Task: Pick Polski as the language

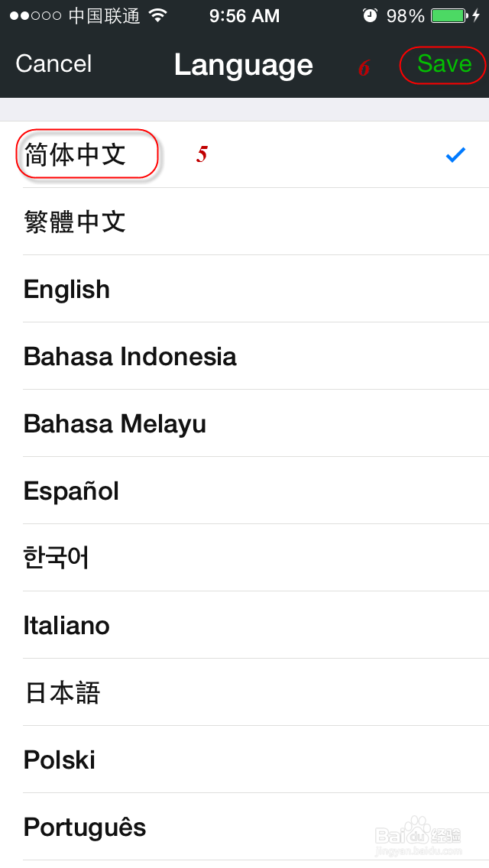Action: pyautogui.click(x=60, y=760)
